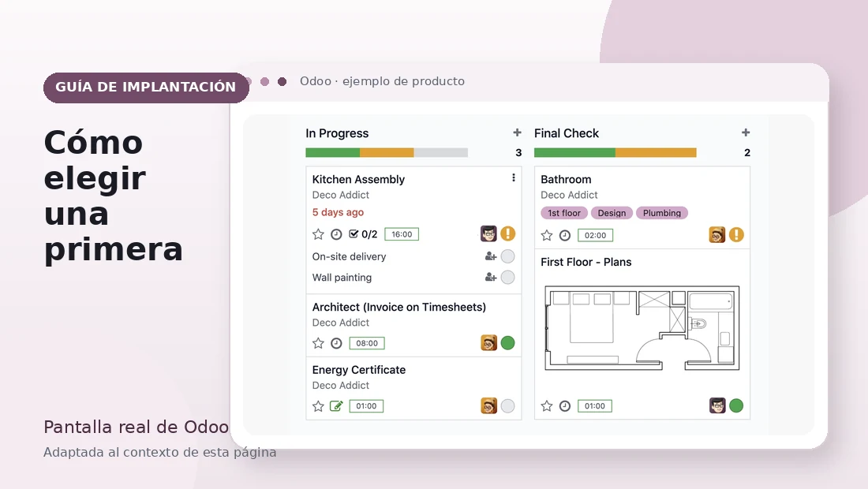Change the orange warning status on Kitchen Assembly

pyautogui.click(x=507, y=233)
